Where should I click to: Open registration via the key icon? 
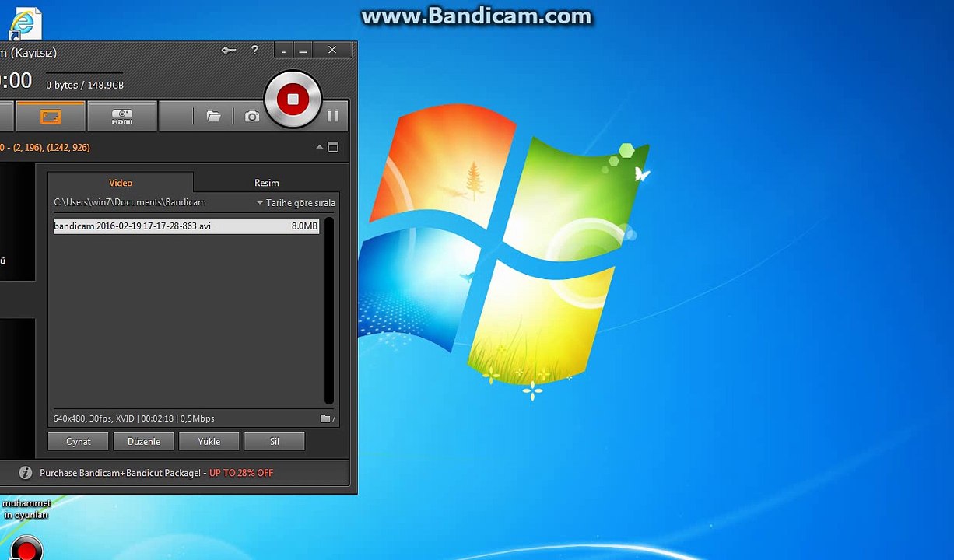coord(229,51)
